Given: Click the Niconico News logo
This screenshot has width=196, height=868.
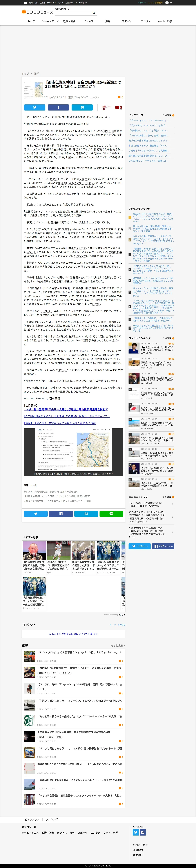Looking at the screenshot, I should pyautogui.click(x=37, y=12).
